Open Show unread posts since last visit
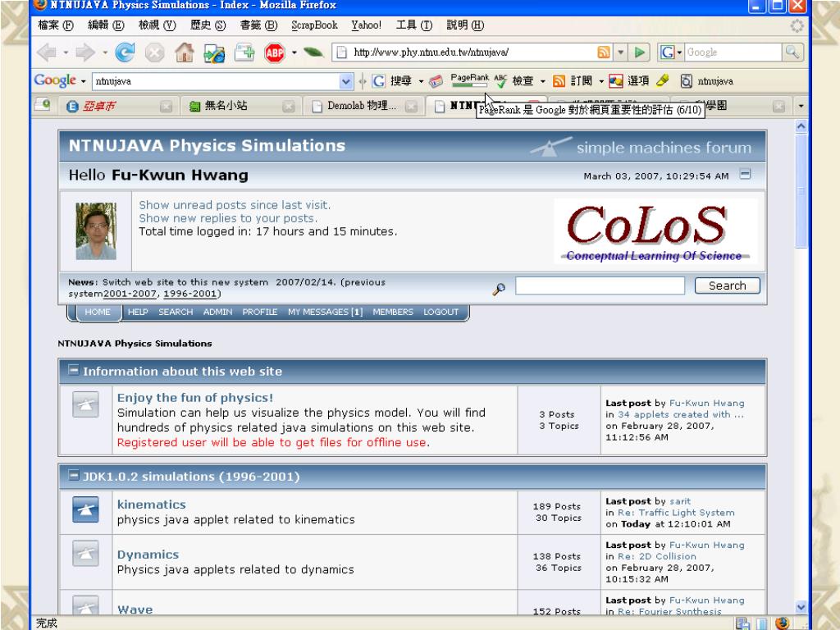Viewport: 840px width, 630px height. 235,205
